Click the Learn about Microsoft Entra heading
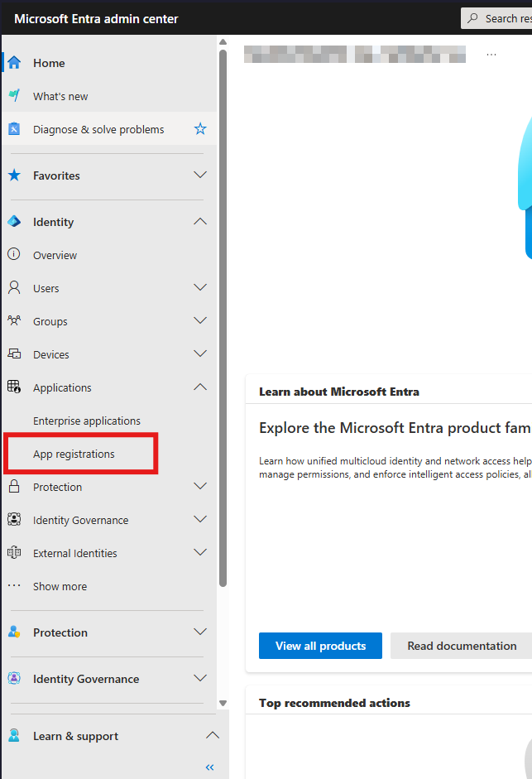The image size is (532, 779). coord(338,392)
